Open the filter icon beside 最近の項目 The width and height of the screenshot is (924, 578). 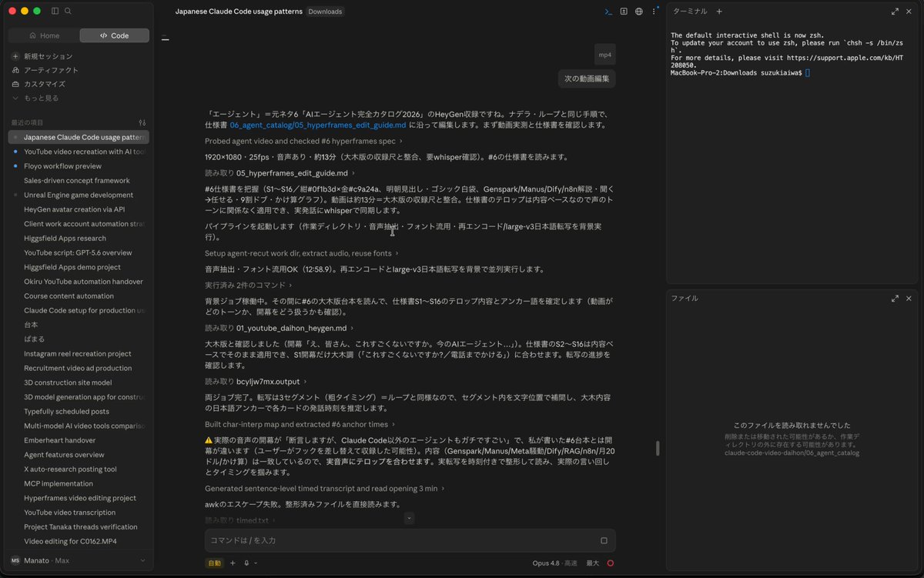pos(142,122)
